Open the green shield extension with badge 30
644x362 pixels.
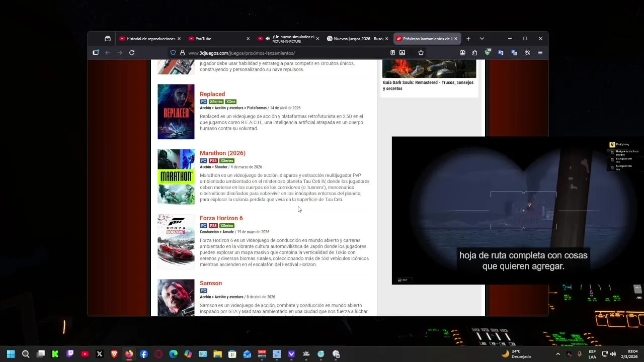[x=488, y=52]
